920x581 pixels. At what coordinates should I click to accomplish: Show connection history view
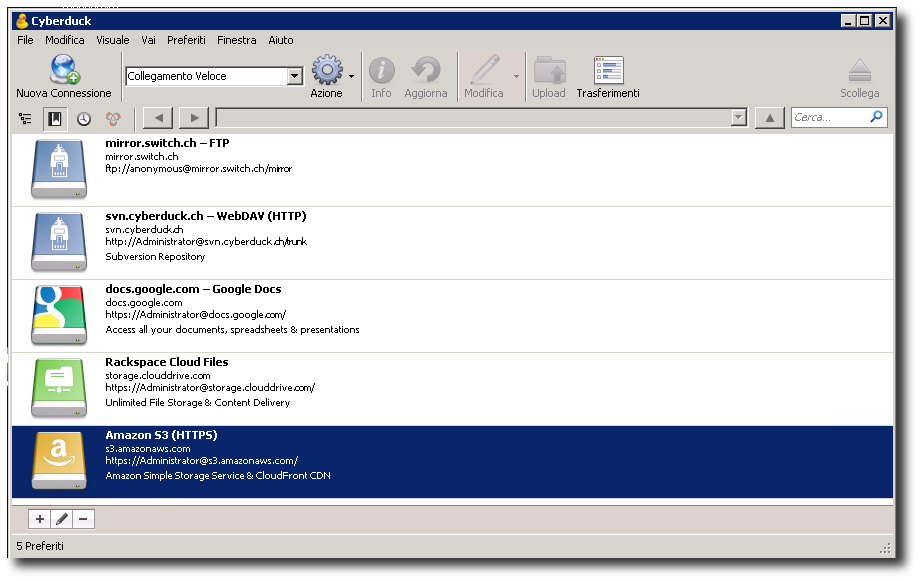84,119
